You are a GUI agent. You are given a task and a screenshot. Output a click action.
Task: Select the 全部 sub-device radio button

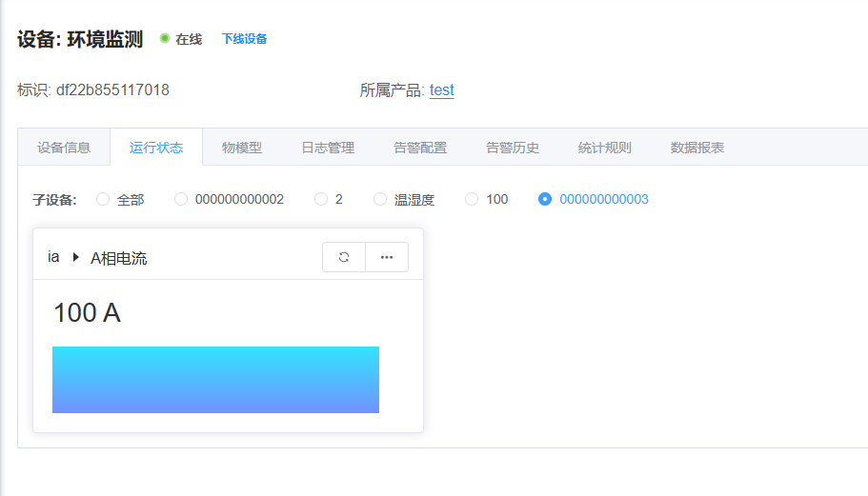click(102, 199)
